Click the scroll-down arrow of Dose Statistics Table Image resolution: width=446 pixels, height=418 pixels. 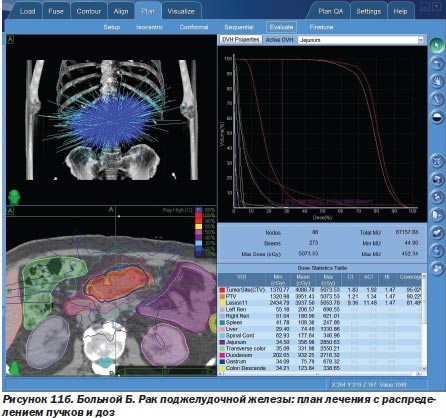pos(424,368)
